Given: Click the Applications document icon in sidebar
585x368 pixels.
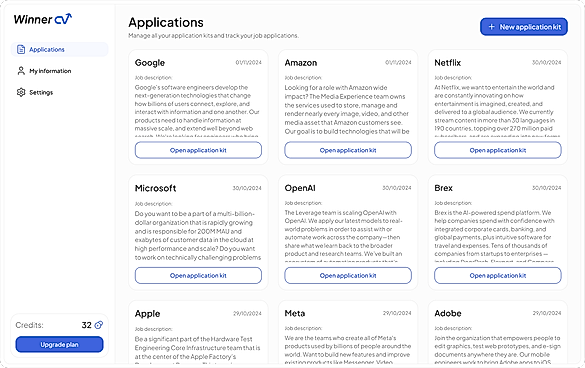Looking at the screenshot, I should coord(21,49).
